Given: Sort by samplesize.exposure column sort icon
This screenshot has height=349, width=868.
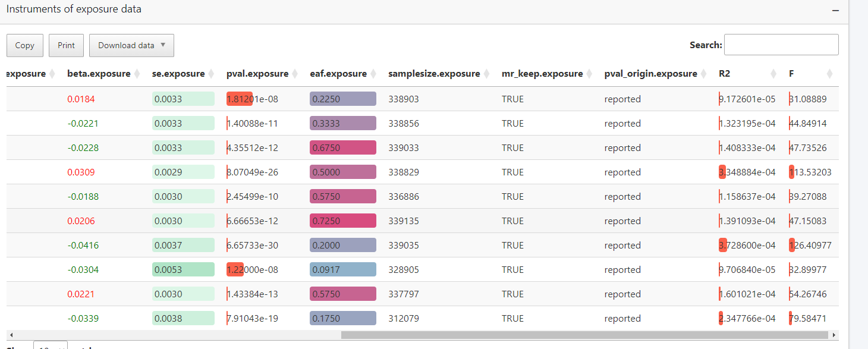Looking at the screenshot, I should (x=487, y=74).
